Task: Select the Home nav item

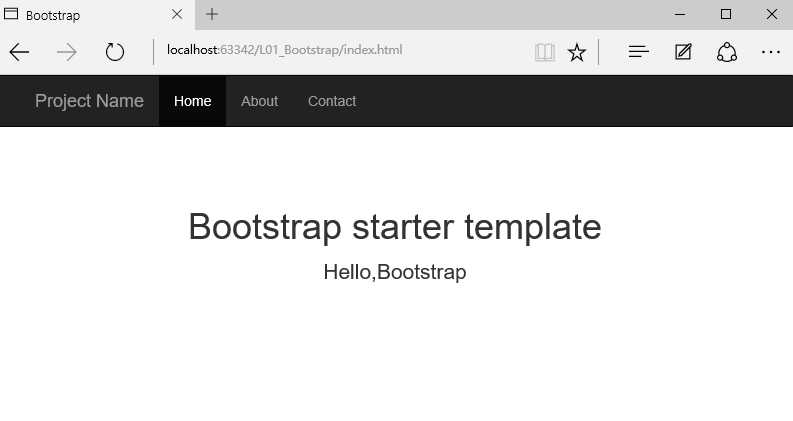Action: (192, 101)
